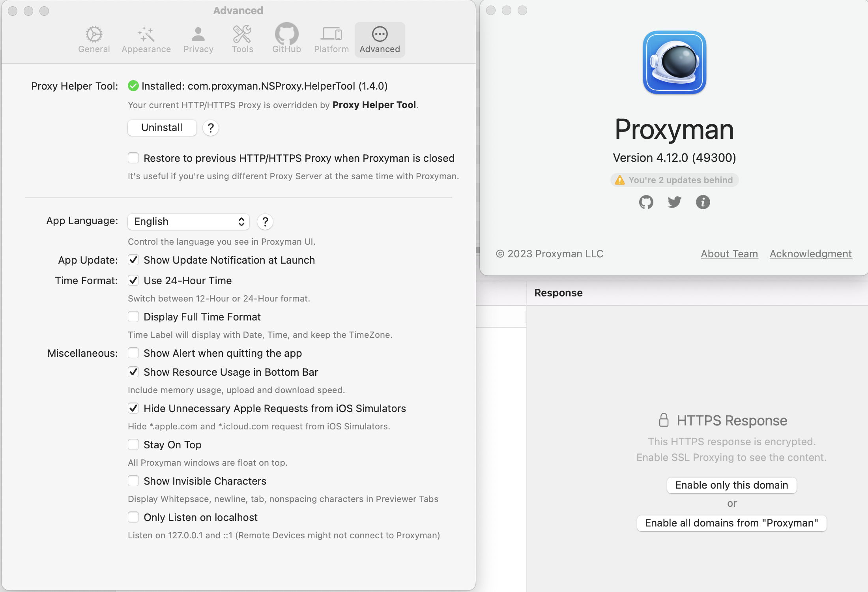Enable Display Full Time Format
This screenshot has width=868, height=592.
tap(134, 317)
